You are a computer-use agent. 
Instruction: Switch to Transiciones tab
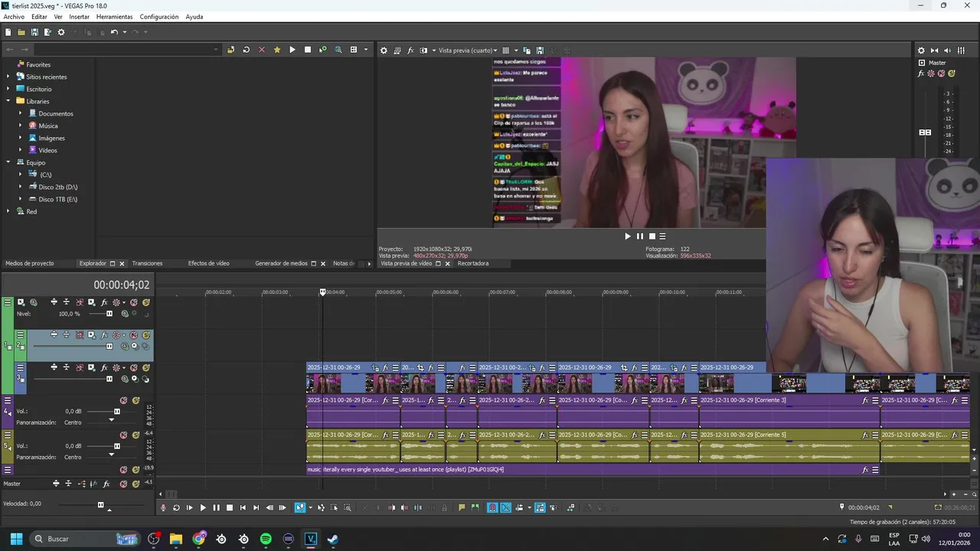pos(147,263)
